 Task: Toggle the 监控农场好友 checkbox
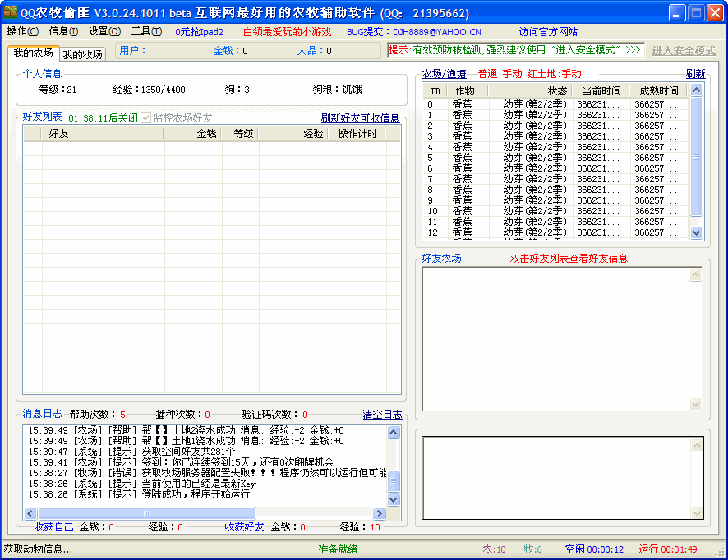point(146,118)
